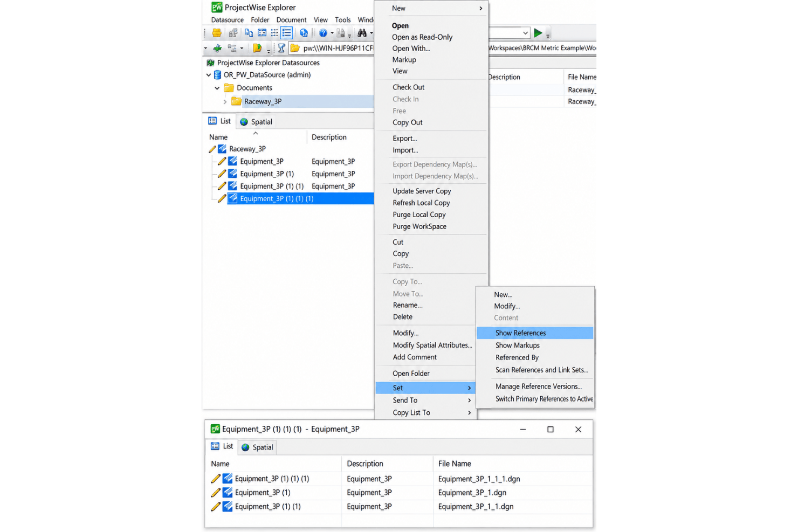Click the pw:\\WIN address bar field

coord(332,48)
